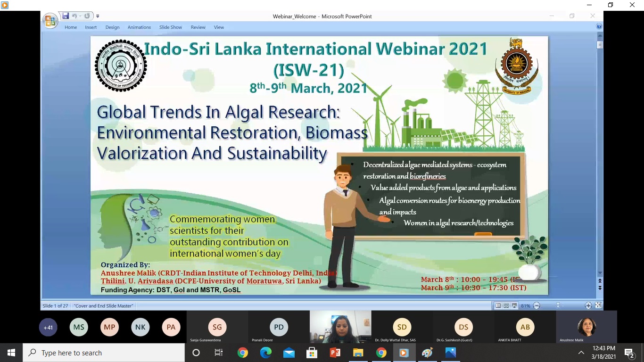Open the View ribbon tab
644x362 pixels.
click(219, 27)
